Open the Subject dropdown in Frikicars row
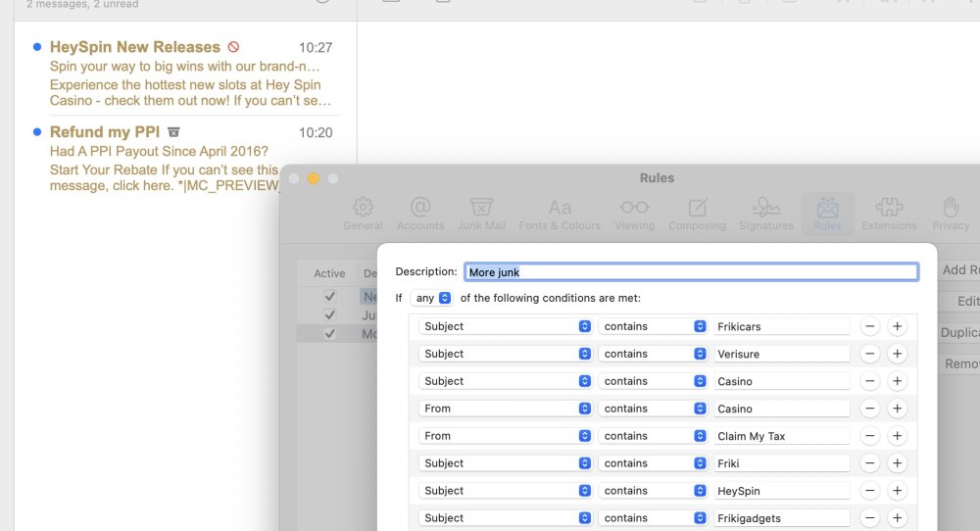Image resolution: width=980 pixels, height=531 pixels. [x=505, y=326]
